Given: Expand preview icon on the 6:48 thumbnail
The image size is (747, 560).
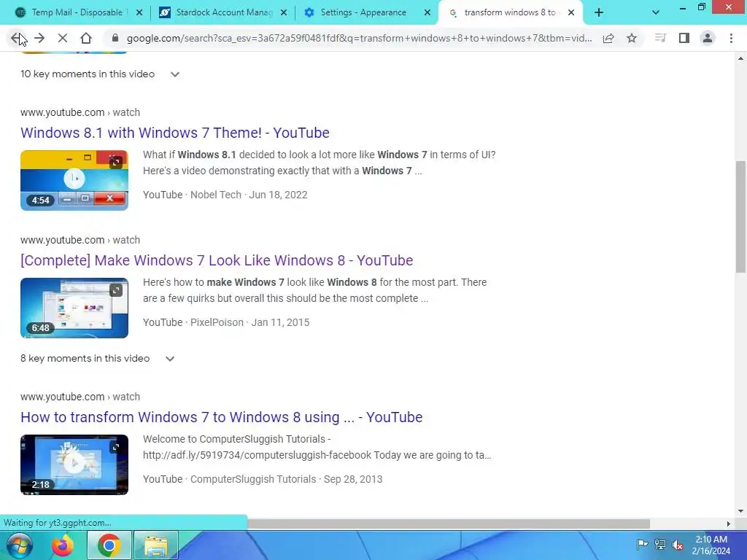Looking at the screenshot, I should click(116, 290).
